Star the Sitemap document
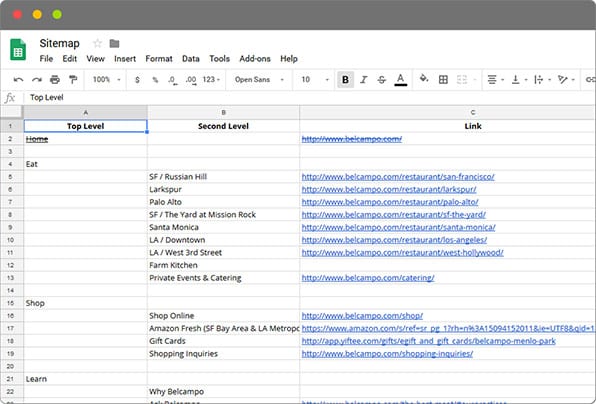Viewport: 596px width, 404px height. click(x=97, y=43)
